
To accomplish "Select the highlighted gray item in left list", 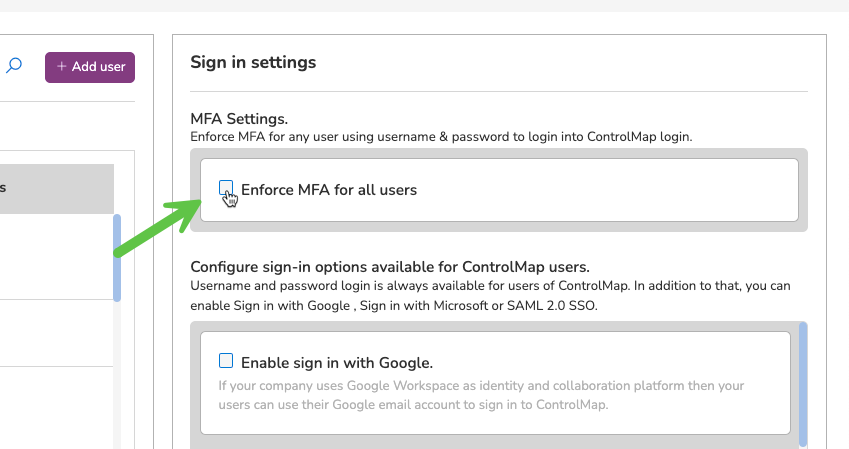I will click(x=57, y=188).
